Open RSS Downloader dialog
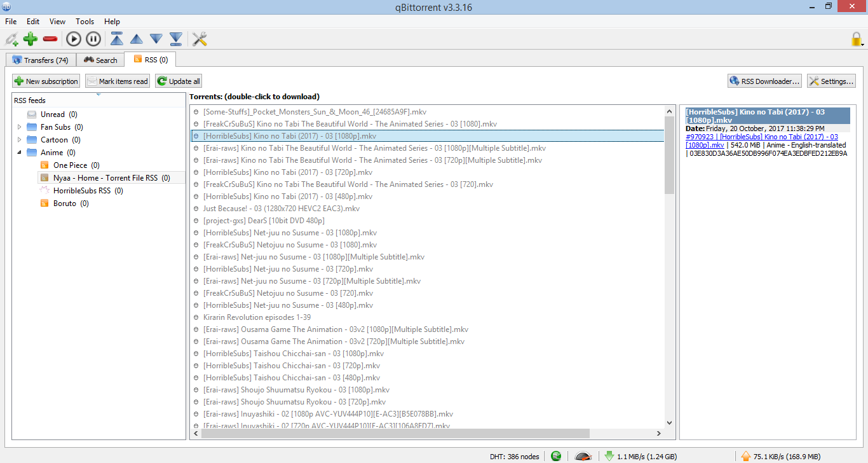This screenshot has height=463, width=868. coord(765,81)
